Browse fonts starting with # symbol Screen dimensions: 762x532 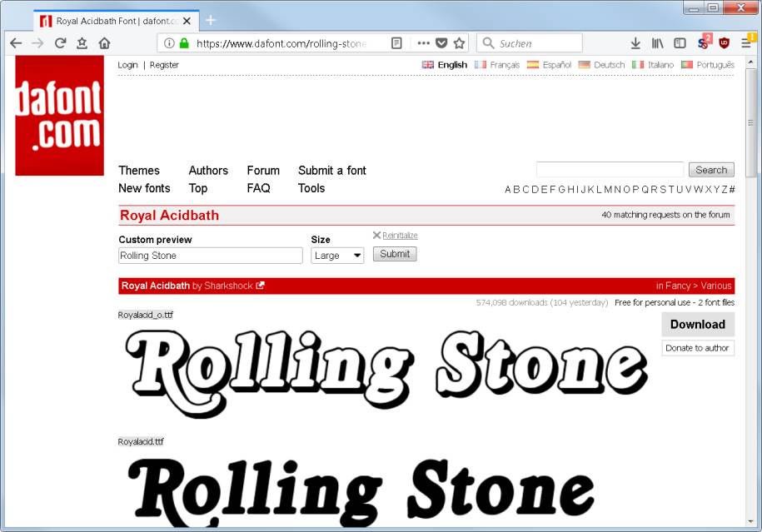(732, 190)
